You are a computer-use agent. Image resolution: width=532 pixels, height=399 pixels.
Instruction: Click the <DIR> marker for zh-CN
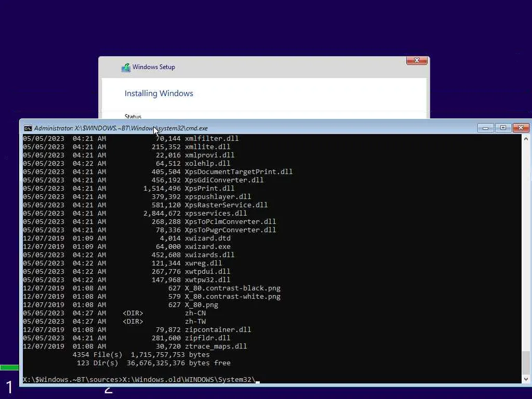point(132,313)
